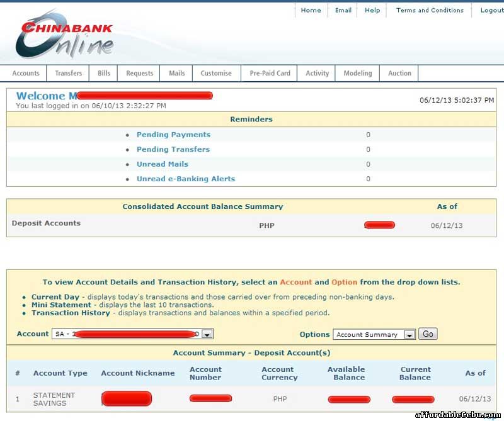504x421 pixels.
Task: Click the Account Nickname column header
Action: [x=138, y=373]
